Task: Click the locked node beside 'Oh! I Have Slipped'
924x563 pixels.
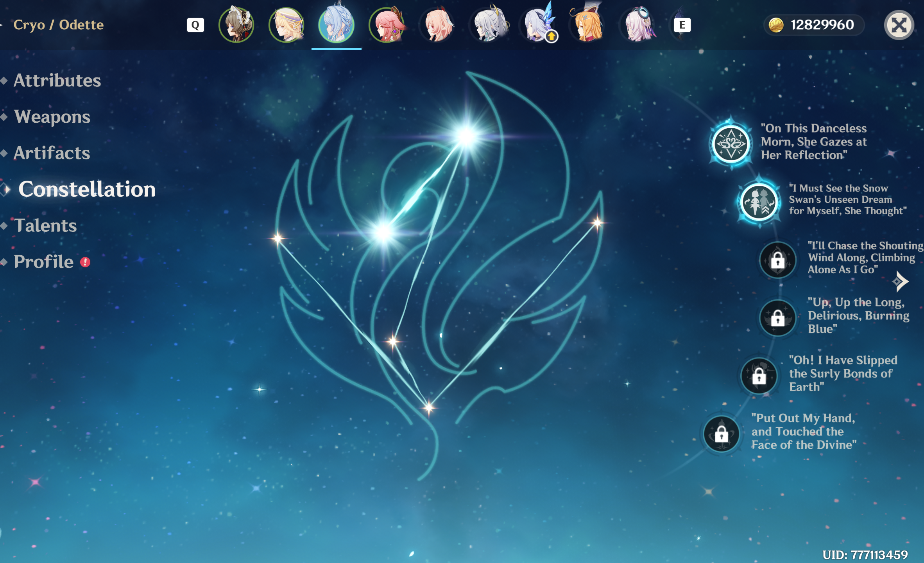Action: tap(759, 376)
